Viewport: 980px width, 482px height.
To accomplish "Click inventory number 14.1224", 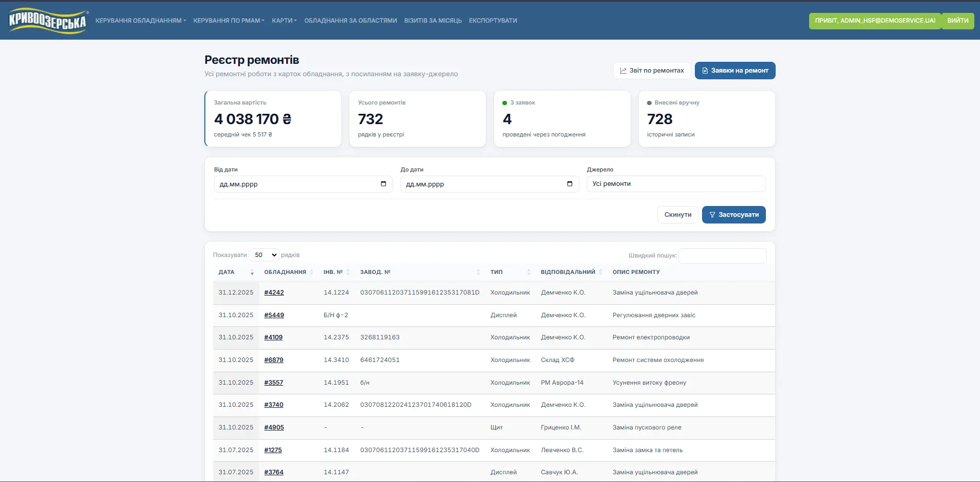I will coord(336,292).
